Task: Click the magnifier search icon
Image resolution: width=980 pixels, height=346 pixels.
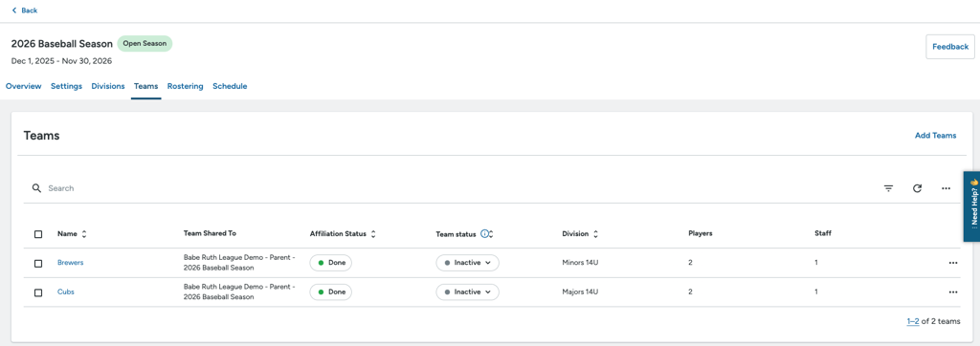Action: 37,188
